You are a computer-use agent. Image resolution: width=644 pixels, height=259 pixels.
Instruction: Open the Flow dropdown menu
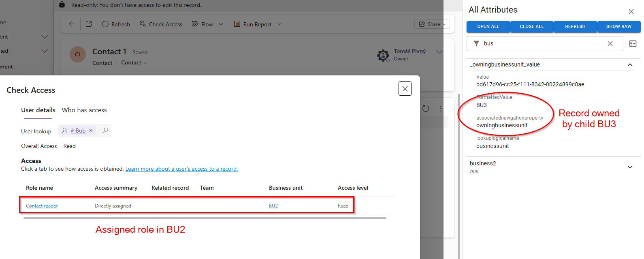(221, 24)
